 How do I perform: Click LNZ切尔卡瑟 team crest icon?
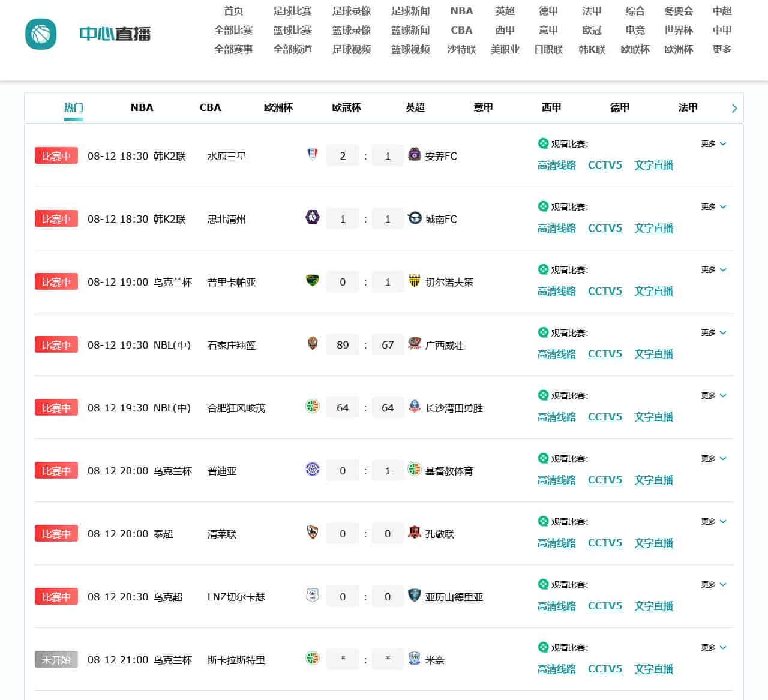click(313, 595)
